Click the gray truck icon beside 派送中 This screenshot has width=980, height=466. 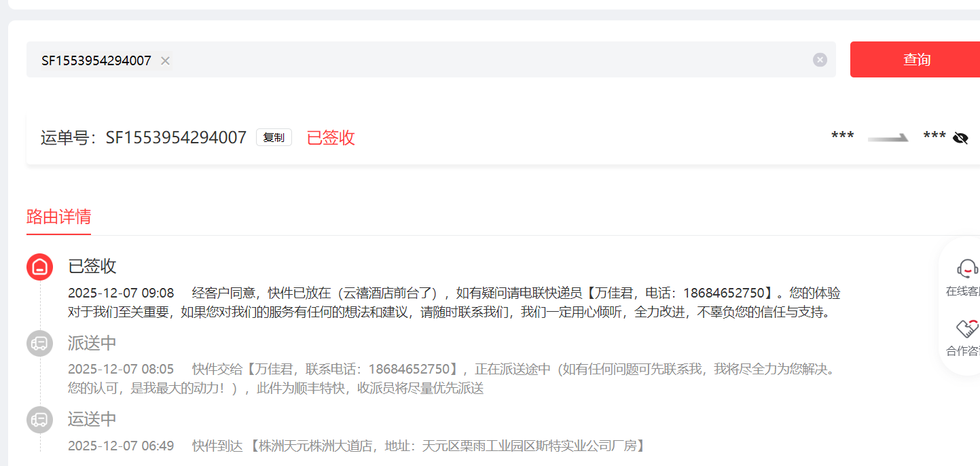pos(39,343)
